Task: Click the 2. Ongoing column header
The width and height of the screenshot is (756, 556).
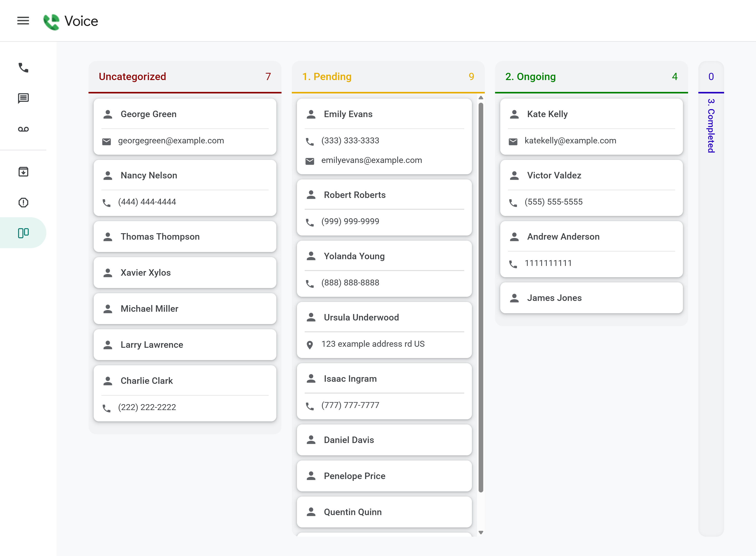Action: [530, 77]
